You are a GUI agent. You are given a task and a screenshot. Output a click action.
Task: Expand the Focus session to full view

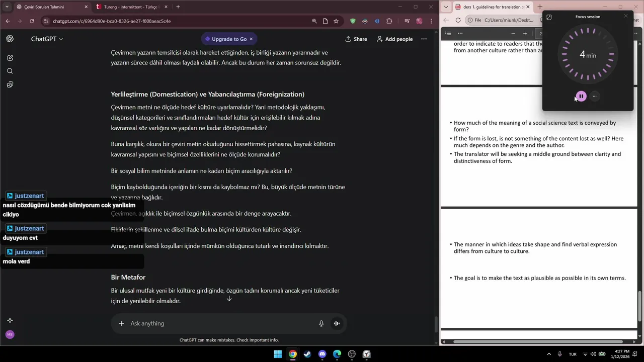click(549, 17)
